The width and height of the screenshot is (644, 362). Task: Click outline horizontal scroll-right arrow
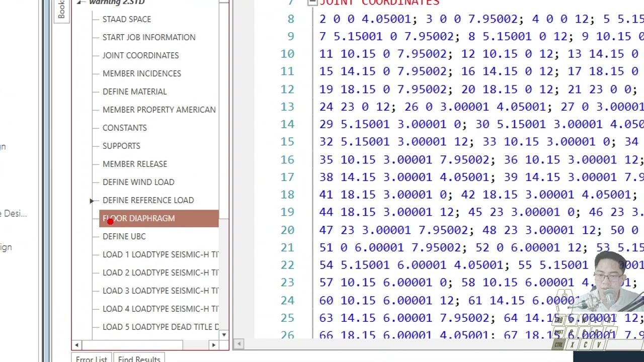[x=213, y=345]
